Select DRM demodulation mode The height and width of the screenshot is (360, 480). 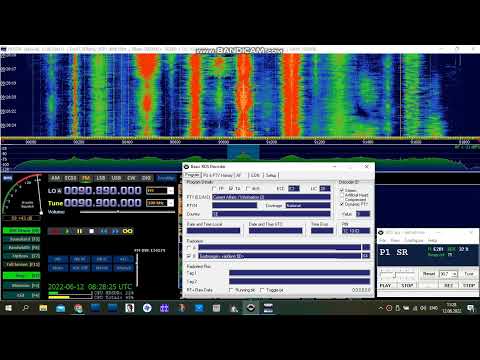coord(146,178)
